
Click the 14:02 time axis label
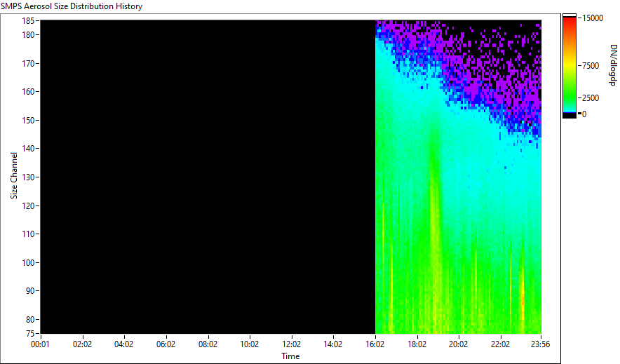click(x=333, y=344)
